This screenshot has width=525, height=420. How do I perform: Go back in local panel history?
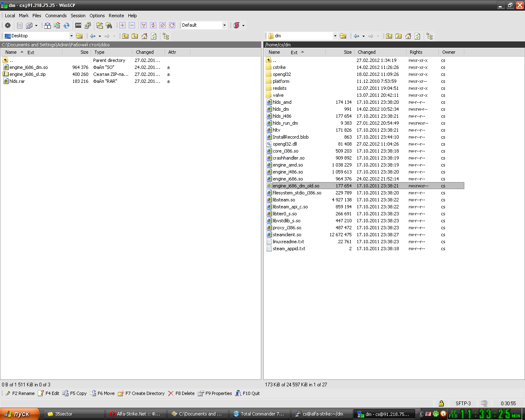93,36
